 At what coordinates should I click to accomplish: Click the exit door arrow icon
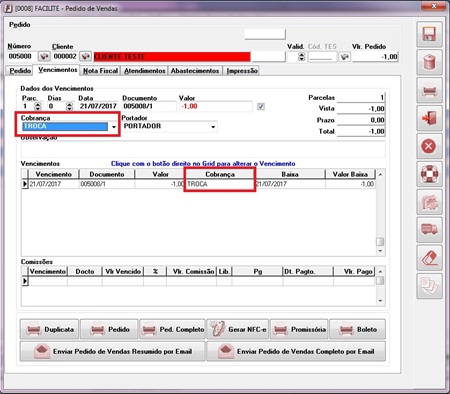click(x=429, y=118)
